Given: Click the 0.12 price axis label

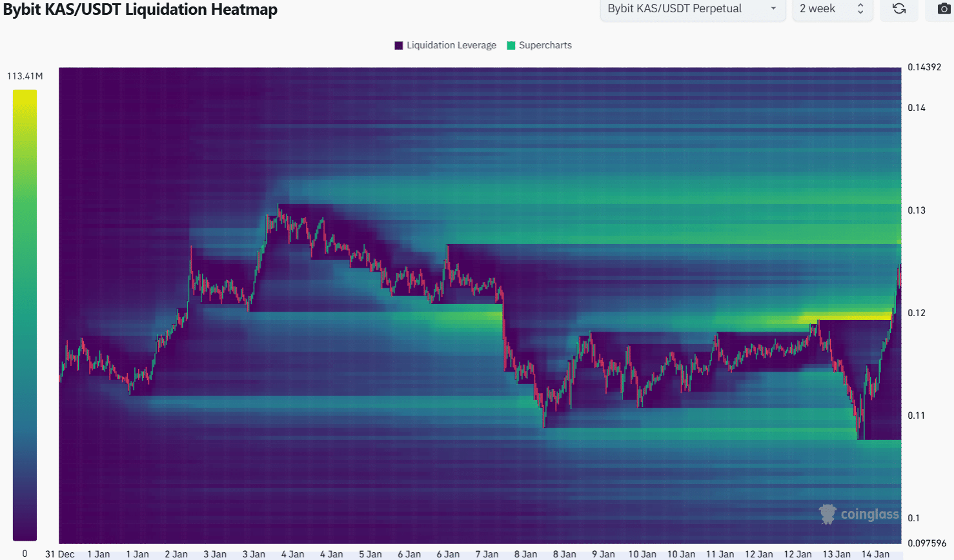Looking at the screenshot, I should click(x=917, y=313).
